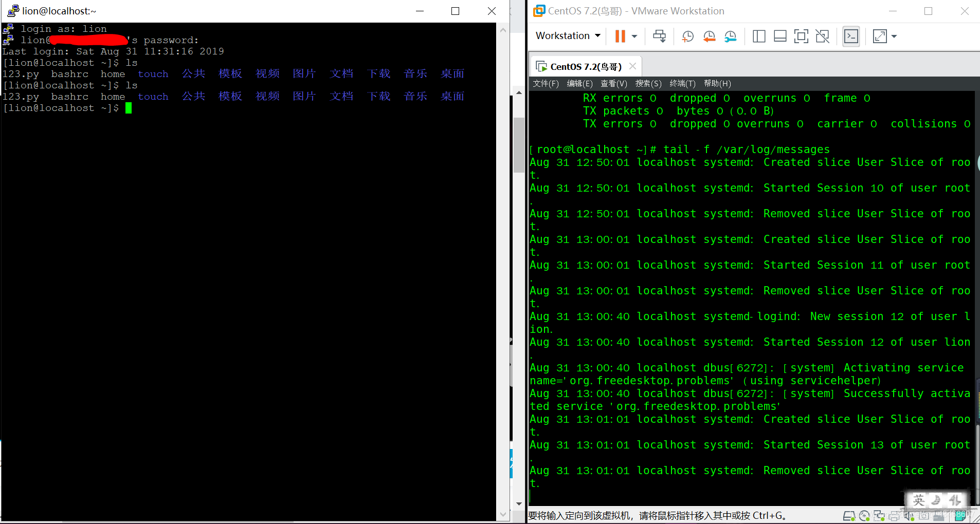The height and width of the screenshot is (524, 980).
Task: Click the stretch guest display icon
Action: [880, 36]
